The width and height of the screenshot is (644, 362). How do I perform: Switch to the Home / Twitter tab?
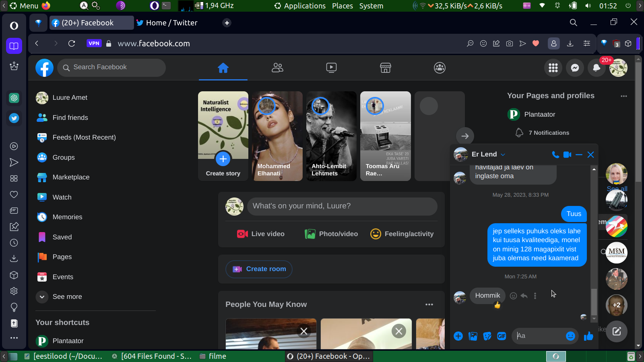171,23
